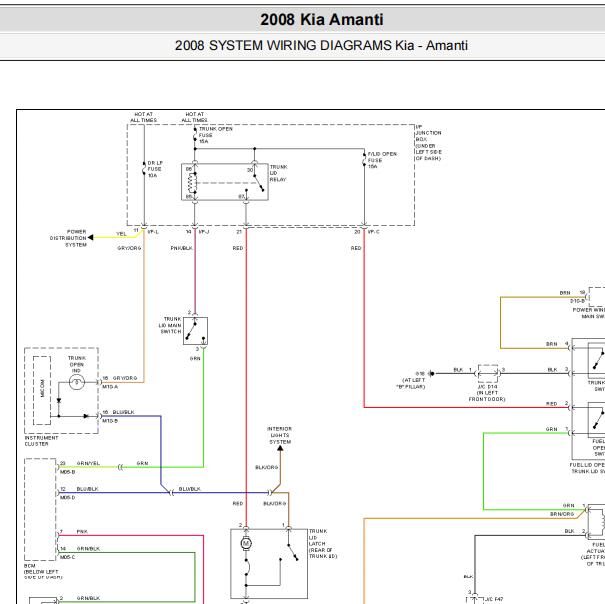
Task: Click the INTERIOR LIGHTS SYSTEM label
Action: [280, 435]
